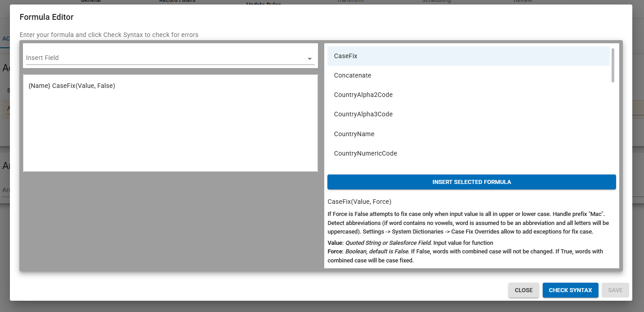This screenshot has width=644, height=312.
Task: Select the CountryAlpha3Code formula
Action: (x=468, y=114)
